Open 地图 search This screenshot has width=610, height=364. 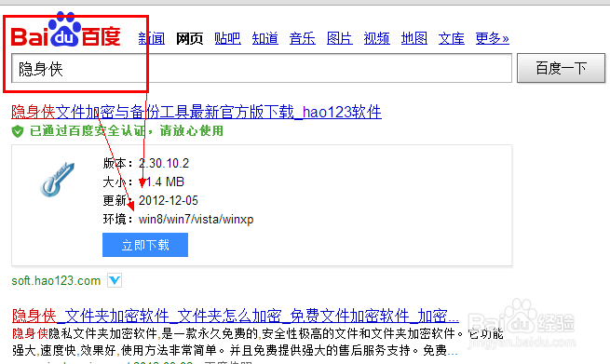[x=414, y=38]
